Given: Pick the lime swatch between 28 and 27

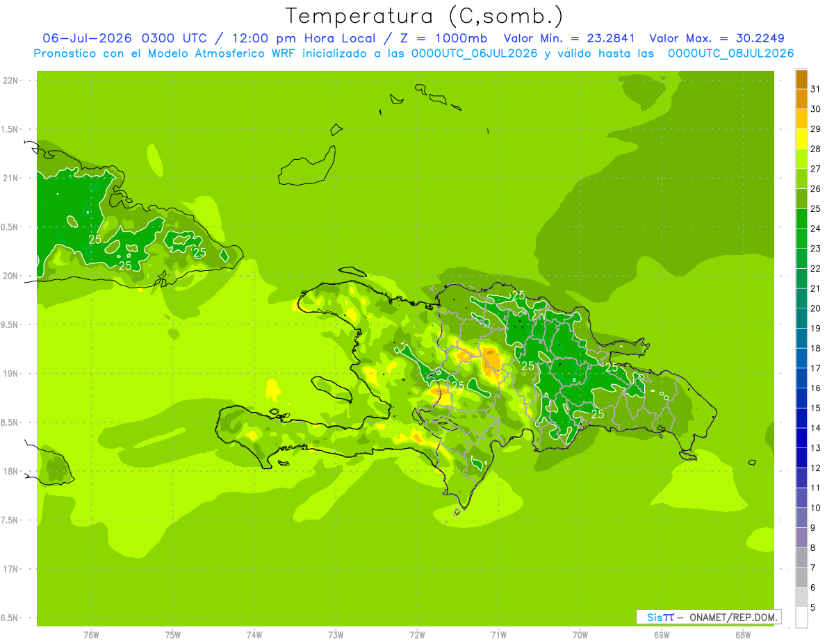Looking at the screenshot, I should [801, 158].
